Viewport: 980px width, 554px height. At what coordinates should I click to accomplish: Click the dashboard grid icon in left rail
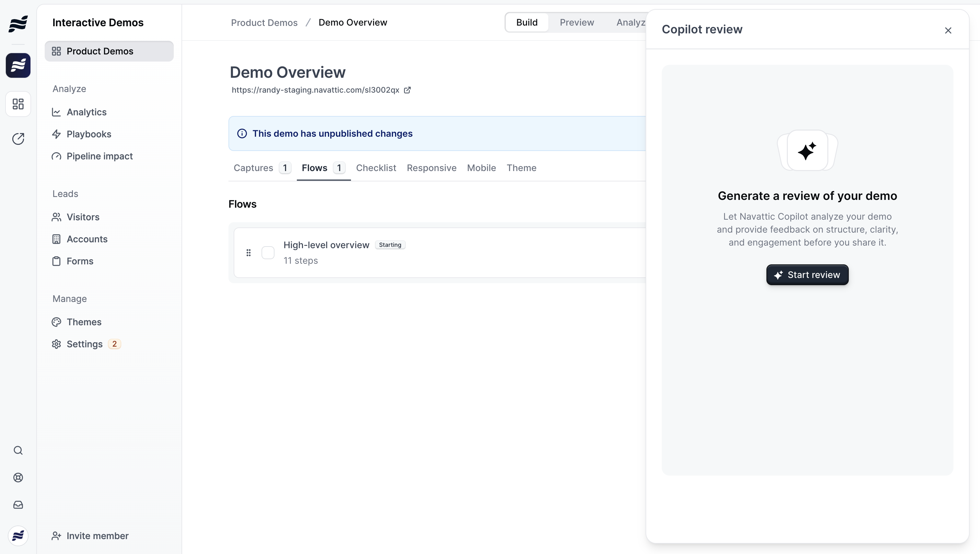[18, 104]
